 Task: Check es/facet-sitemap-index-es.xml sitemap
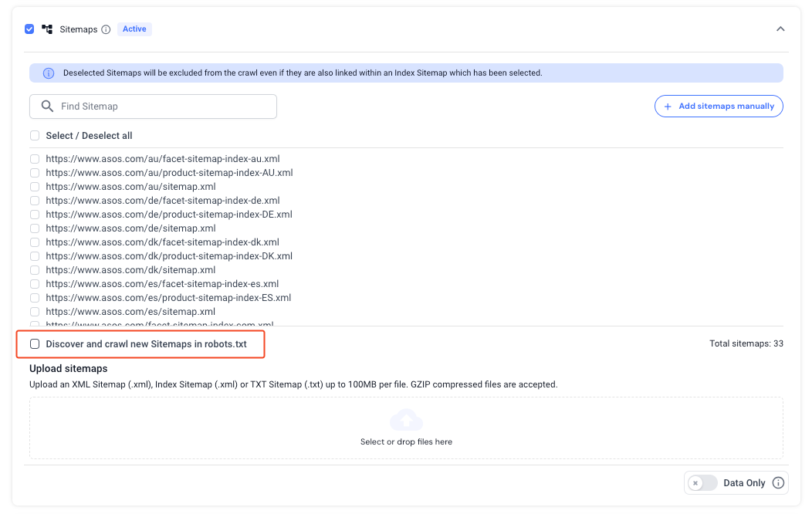(35, 284)
